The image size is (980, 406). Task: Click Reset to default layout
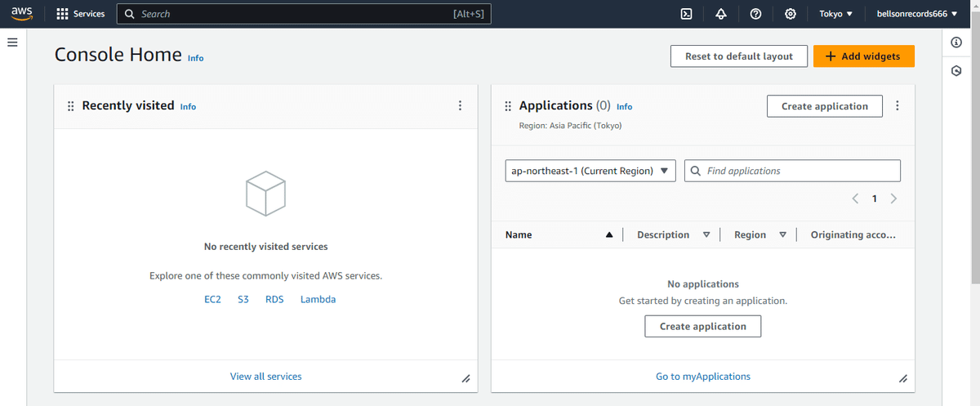[x=739, y=56]
